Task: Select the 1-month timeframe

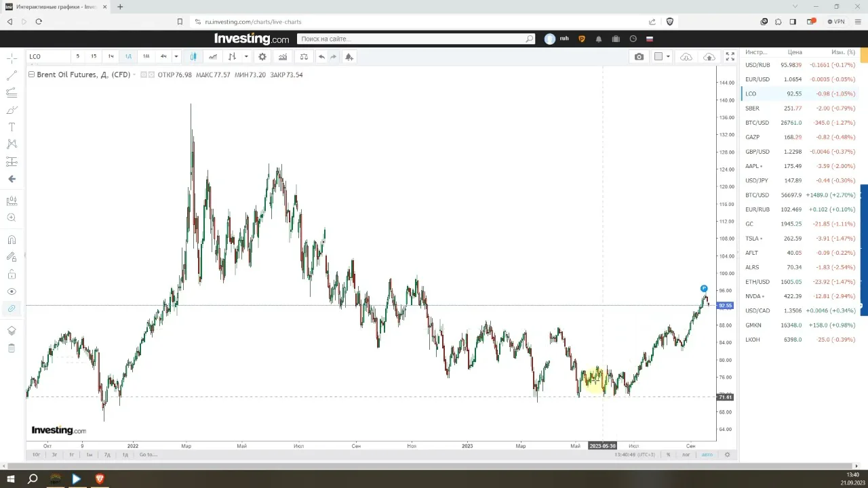Action: [146, 57]
